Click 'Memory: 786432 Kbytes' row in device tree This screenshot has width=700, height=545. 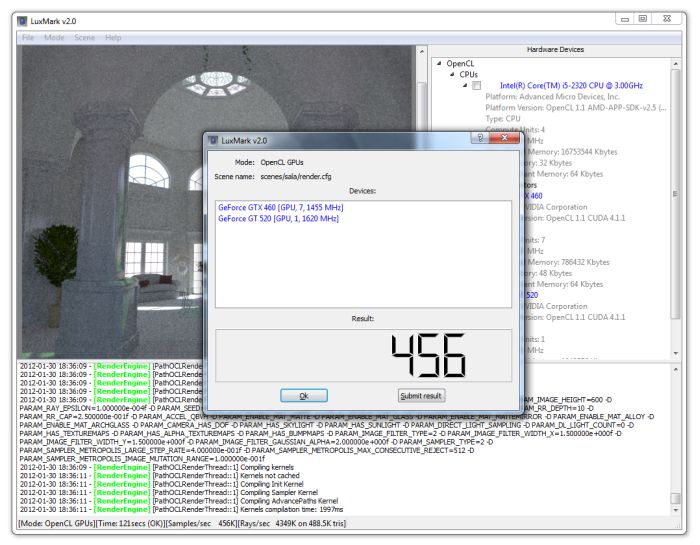pos(568,262)
